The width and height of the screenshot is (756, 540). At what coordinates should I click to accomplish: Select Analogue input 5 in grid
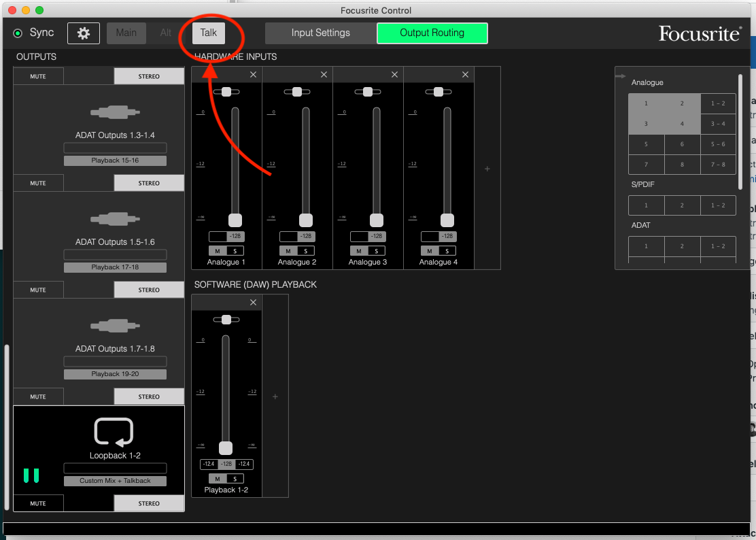[x=646, y=144]
